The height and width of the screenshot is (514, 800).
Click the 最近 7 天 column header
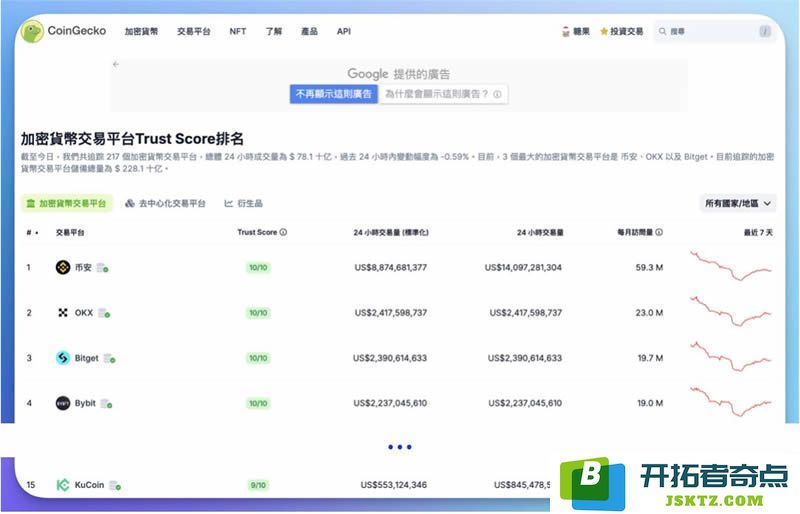[758, 233]
